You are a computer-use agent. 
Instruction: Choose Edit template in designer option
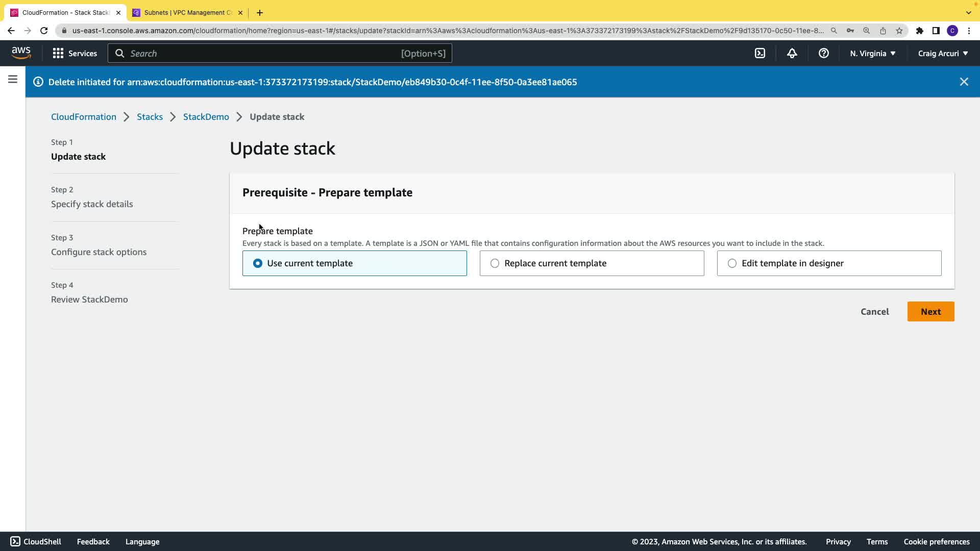tap(732, 263)
